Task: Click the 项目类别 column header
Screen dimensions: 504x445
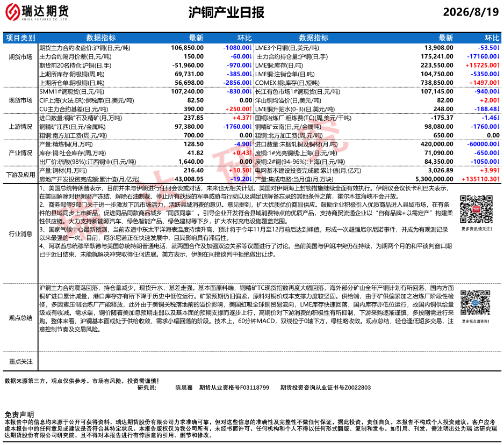Action: [20, 38]
